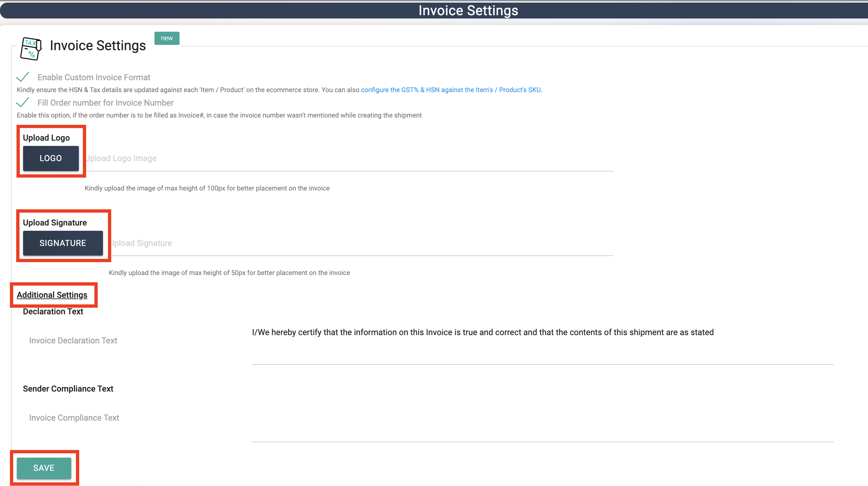Click the top dark 'Invoice Settings' title bar text
868x486 pixels.
coord(468,11)
